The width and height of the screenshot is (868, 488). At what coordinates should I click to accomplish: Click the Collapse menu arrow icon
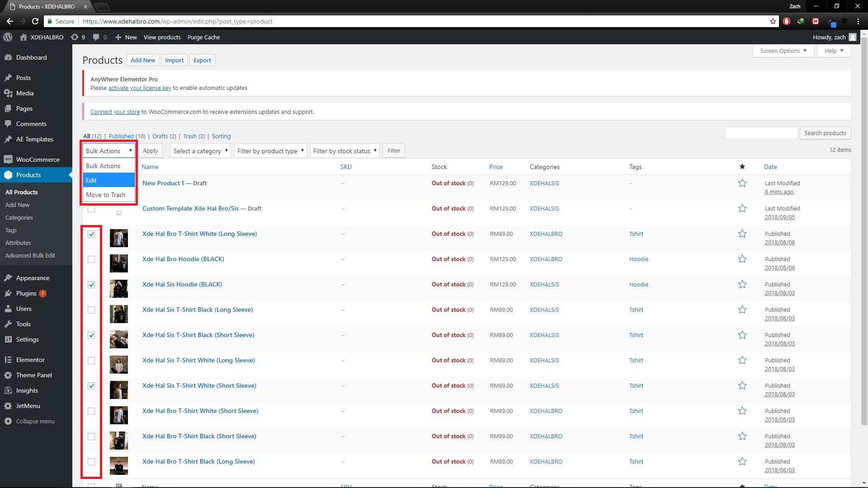coord(8,421)
